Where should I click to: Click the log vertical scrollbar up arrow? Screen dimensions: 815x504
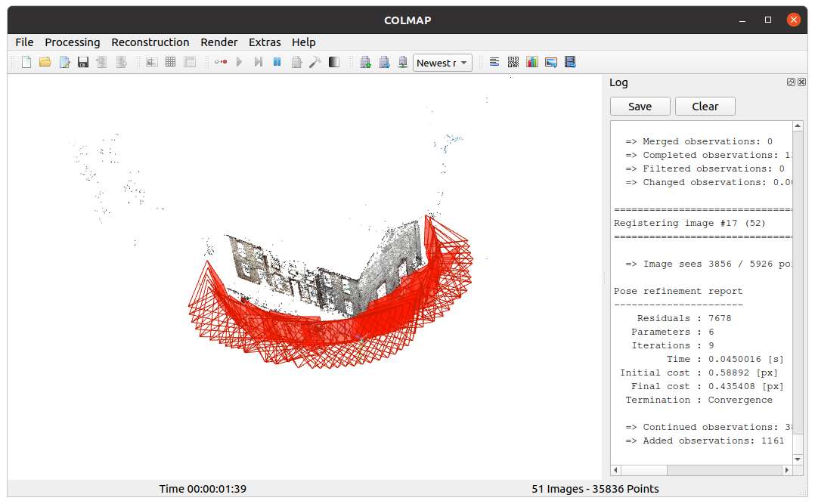click(798, 125)
